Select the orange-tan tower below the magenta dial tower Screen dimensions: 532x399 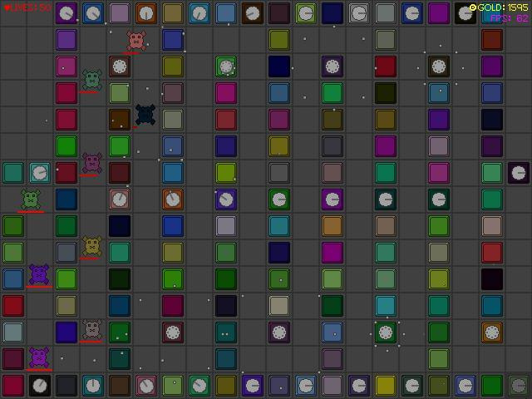tap(332, 226)
